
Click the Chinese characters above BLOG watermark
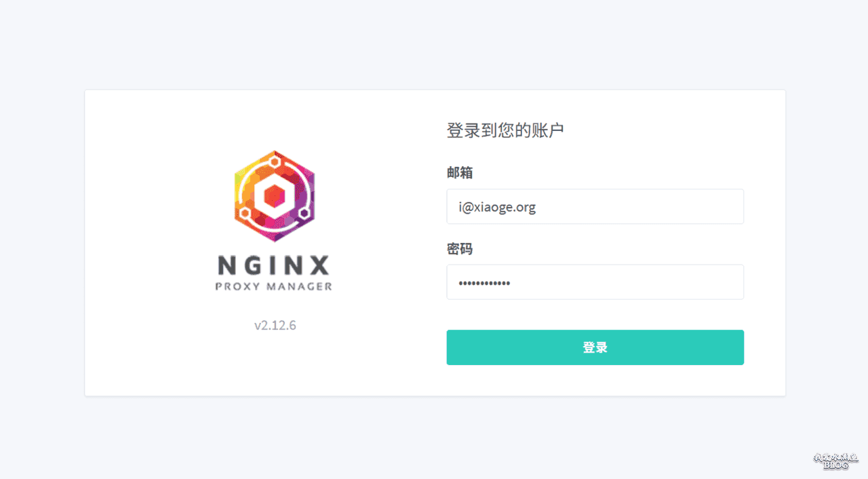coord(837,457)
